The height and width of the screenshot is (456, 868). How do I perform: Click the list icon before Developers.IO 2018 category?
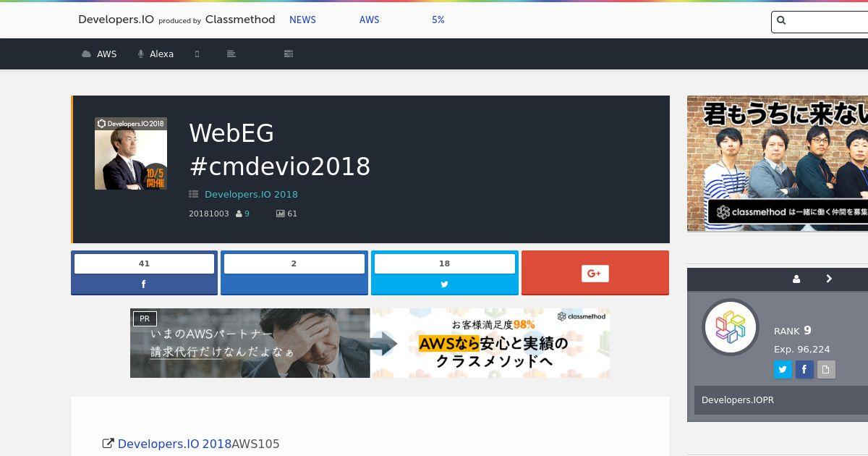pos(193,194)
